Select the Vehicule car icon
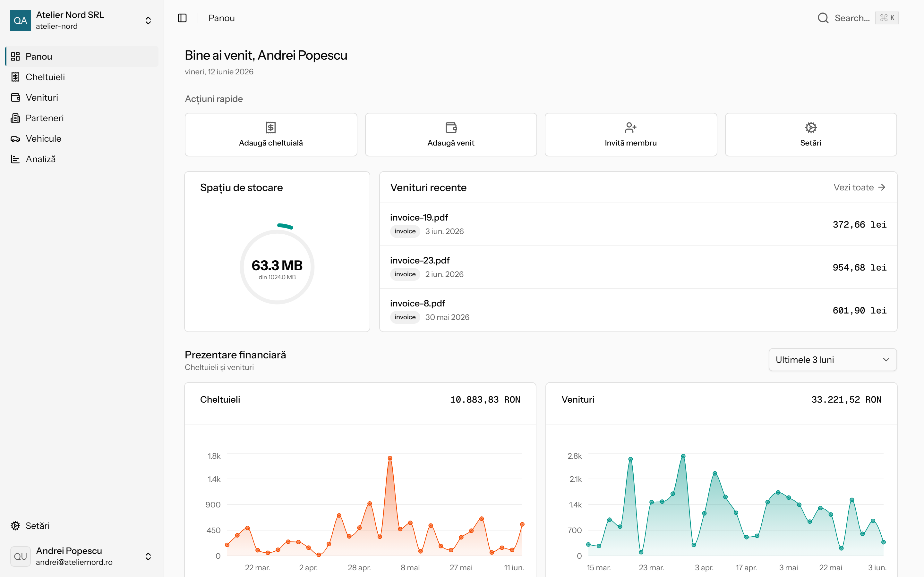 pyautogui.click(x=15, y=139)
